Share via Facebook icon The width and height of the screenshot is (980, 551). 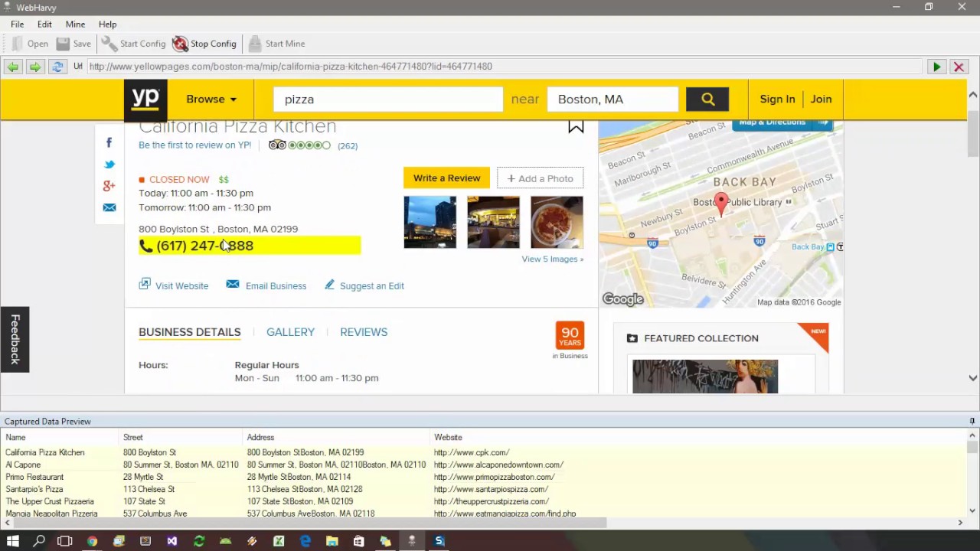pos(109,142)
